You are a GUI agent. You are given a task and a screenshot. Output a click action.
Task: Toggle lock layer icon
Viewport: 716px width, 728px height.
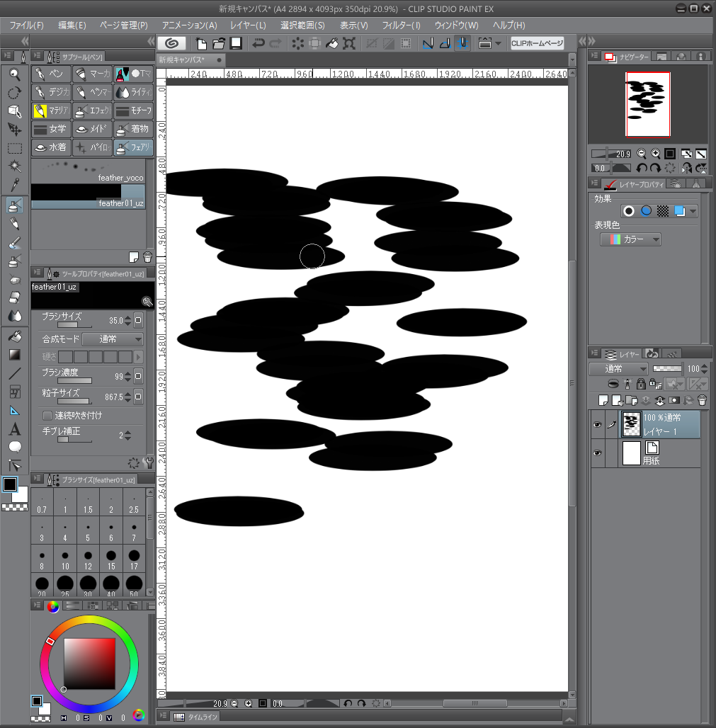(x=641, y=384)
